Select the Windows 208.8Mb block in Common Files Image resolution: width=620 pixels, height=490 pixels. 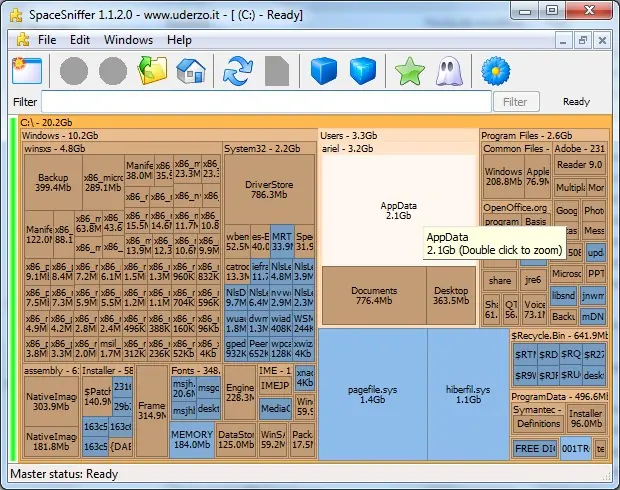click(504, 176)
